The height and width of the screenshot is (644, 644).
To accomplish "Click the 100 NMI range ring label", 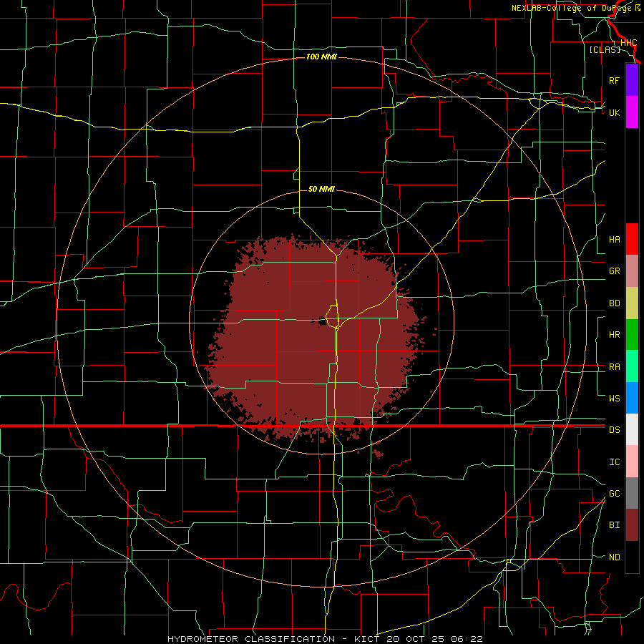I will pyautogui.click(x=321, y=57).
